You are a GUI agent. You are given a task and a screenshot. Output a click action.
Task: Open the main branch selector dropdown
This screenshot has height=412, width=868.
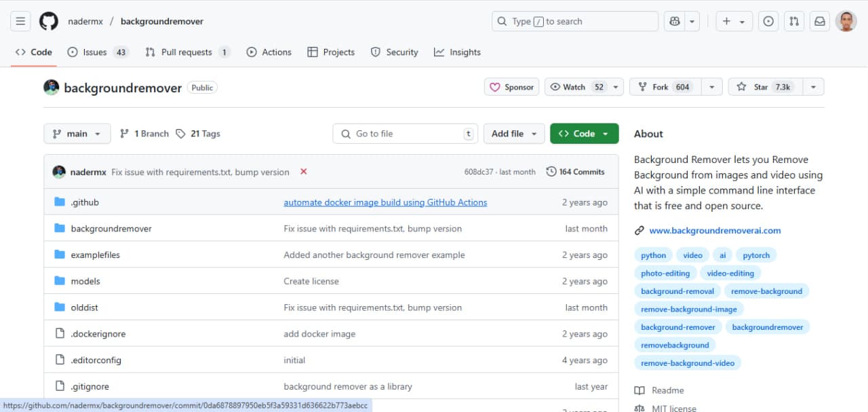(x=77, y=134)
